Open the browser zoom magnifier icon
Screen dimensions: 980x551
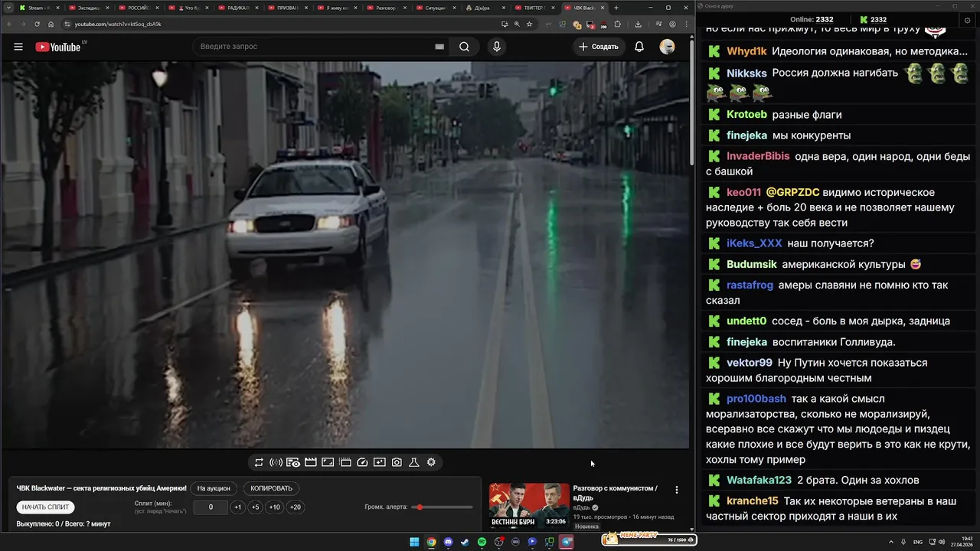pos(517,24)
